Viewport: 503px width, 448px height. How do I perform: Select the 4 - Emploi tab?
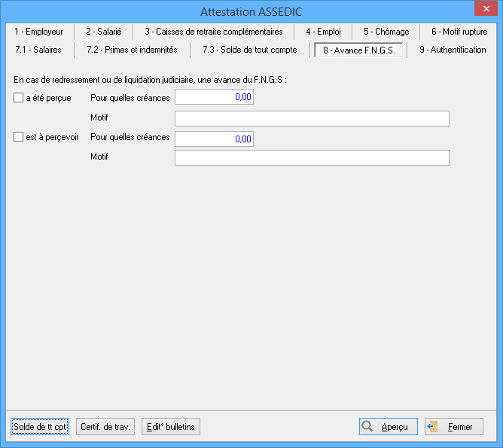point(323,32)
